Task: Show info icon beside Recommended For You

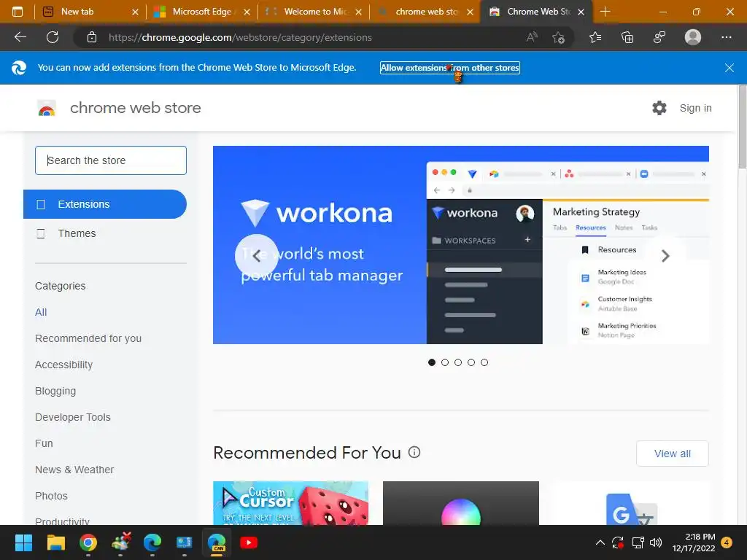Action: point(414,452)
